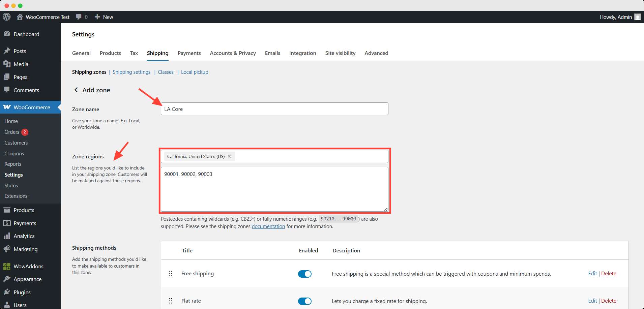
Task: Disable the Flat rate toggle
Action: click(x=304, y=301)
